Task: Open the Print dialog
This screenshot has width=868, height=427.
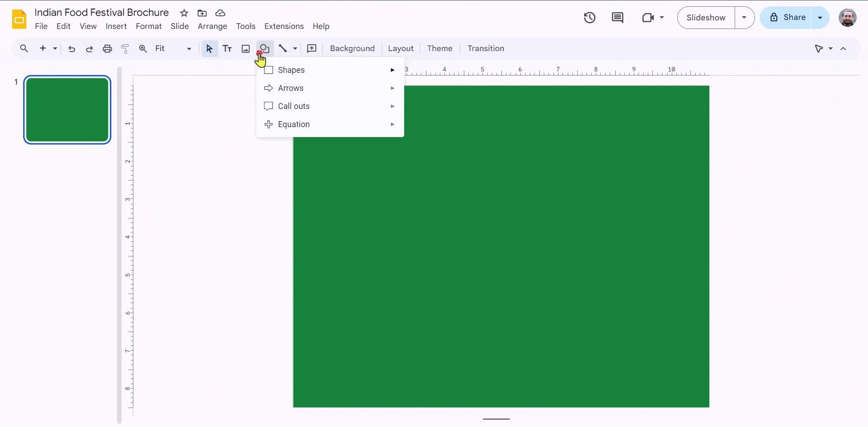Action: 107,48
